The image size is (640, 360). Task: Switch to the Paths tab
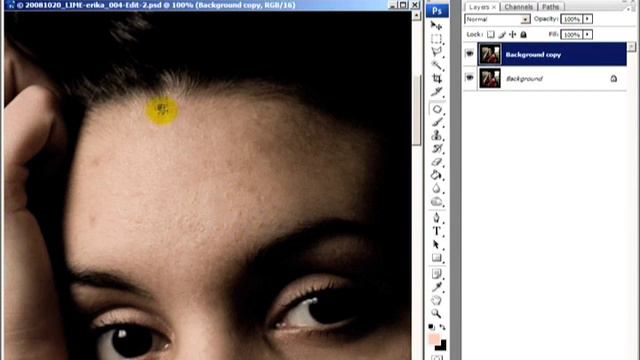point(551,7)
